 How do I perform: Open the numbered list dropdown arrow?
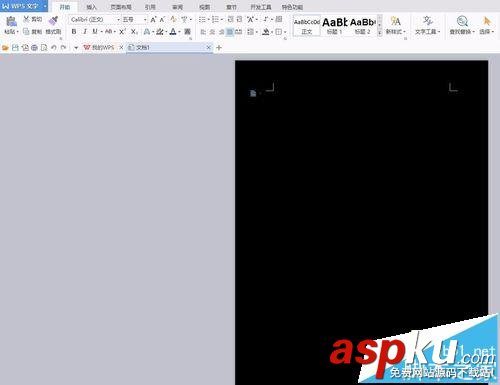222,20
